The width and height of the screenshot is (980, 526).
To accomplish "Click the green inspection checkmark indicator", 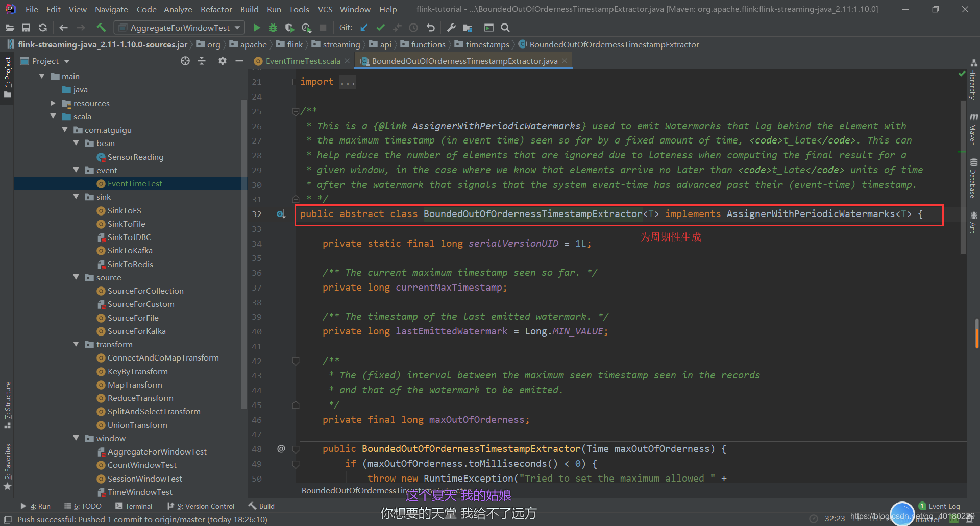I will coord(962,75).
